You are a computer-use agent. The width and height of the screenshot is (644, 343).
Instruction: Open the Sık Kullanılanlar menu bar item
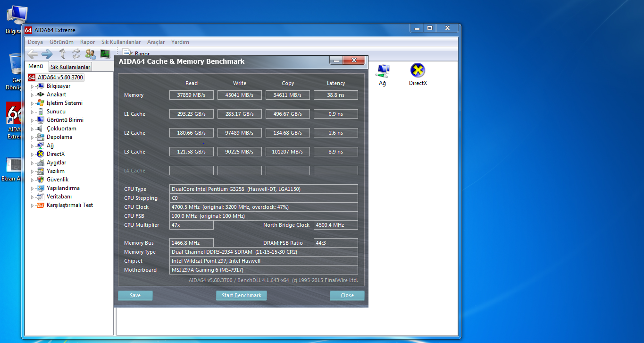[121, 42]
